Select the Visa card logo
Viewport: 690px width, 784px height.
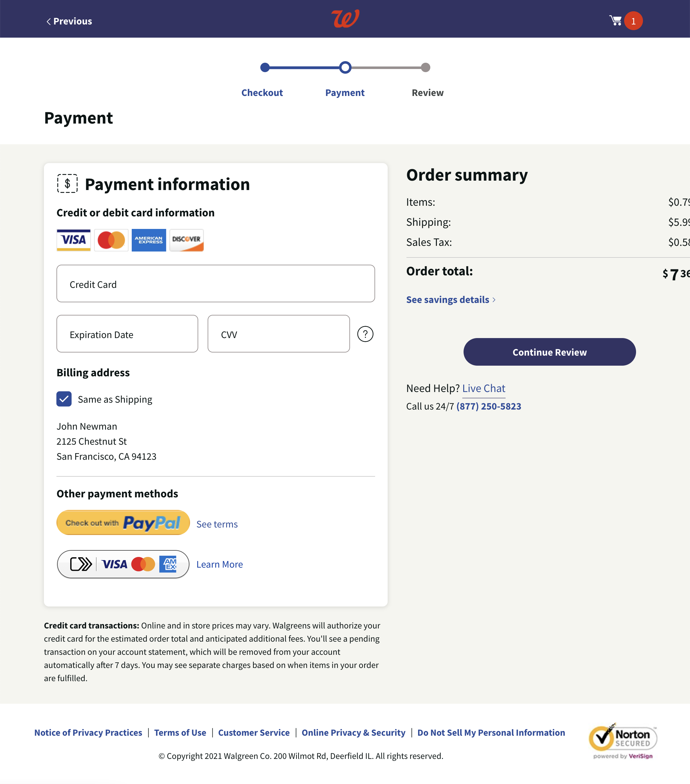coord(73,240)
